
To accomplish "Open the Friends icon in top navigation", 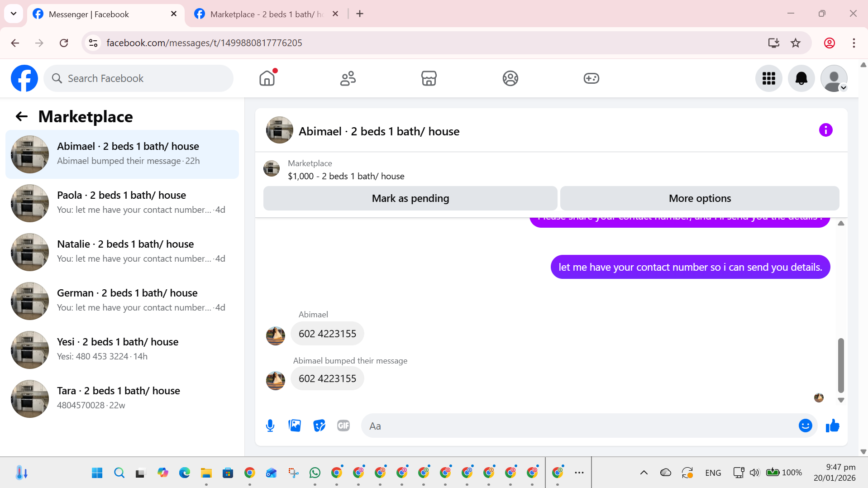I will [x=348, y=78].
